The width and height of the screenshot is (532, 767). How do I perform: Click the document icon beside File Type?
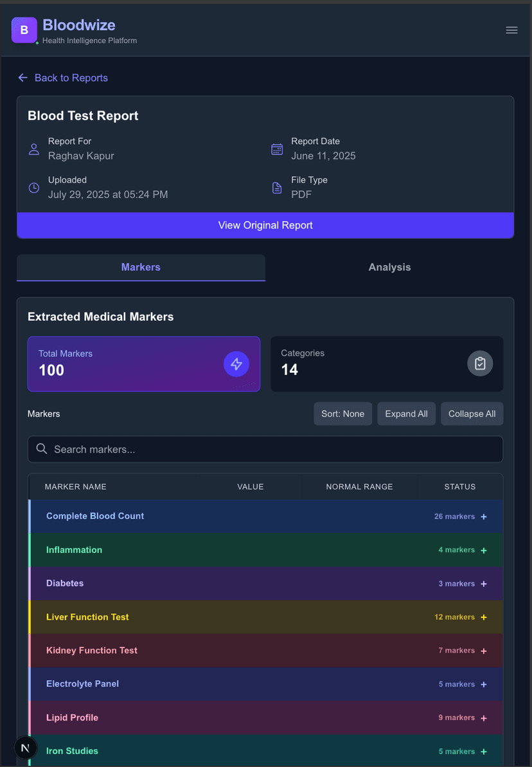pyautogui.click(x=277, y=188)
